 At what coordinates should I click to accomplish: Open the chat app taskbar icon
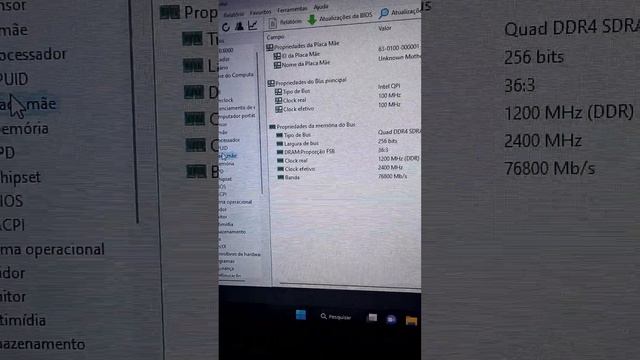pos(391,319)
